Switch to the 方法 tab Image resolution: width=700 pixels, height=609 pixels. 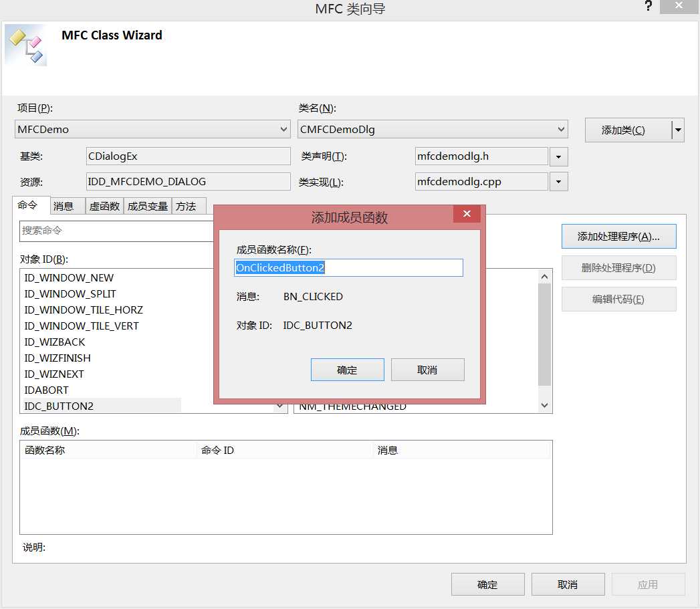(189, 207)
